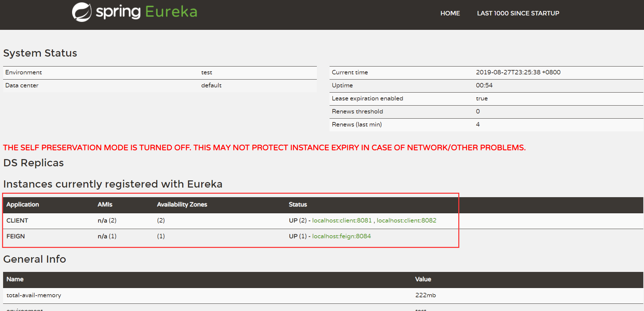Click the System Status heading

[40, 53]
